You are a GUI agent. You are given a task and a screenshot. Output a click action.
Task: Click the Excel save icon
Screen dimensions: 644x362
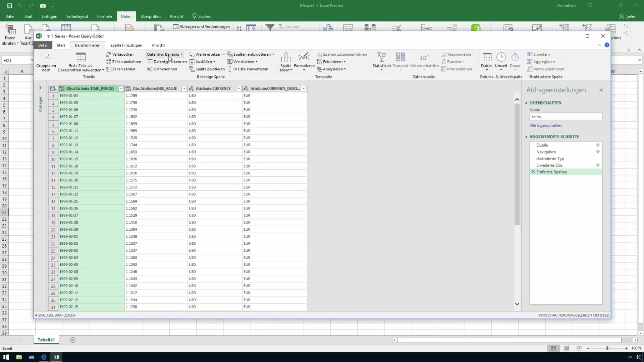tap(9, 5)
